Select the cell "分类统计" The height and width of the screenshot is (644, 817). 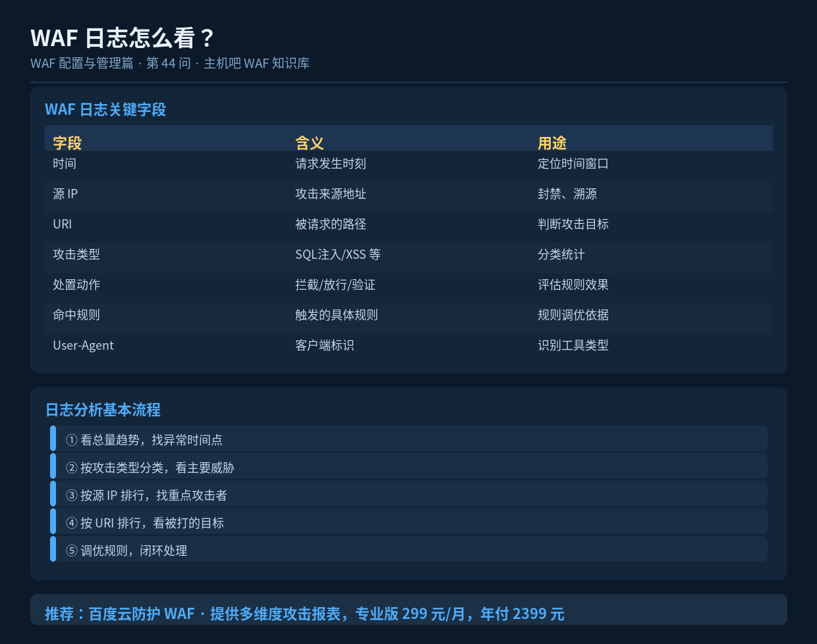[561, 254]
